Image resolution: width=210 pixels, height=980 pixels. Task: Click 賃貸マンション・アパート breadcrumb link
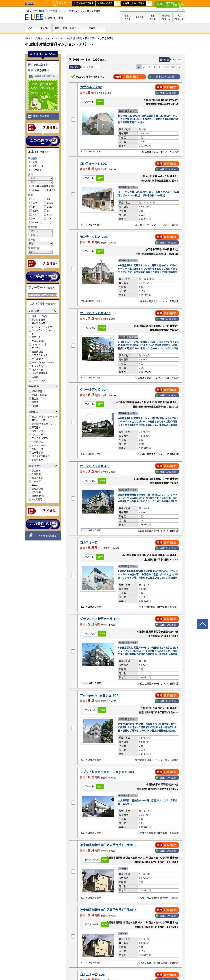click(x=49, y=38)
